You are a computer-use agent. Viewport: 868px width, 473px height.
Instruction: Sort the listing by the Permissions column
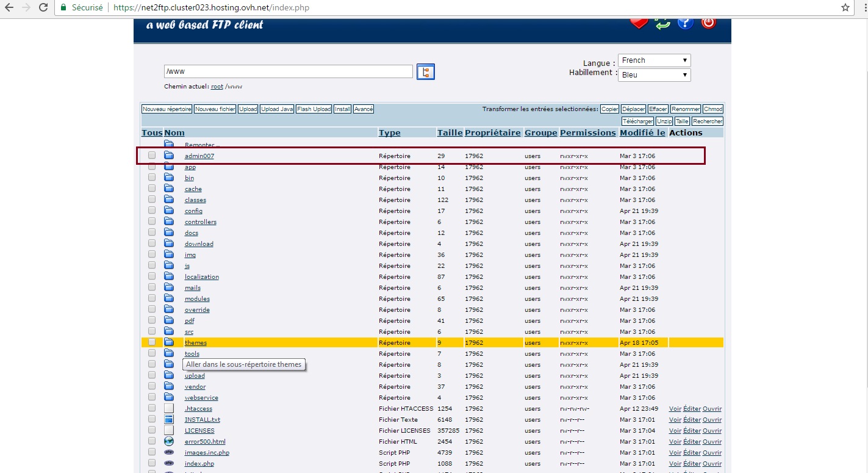(x=588, y=132)
